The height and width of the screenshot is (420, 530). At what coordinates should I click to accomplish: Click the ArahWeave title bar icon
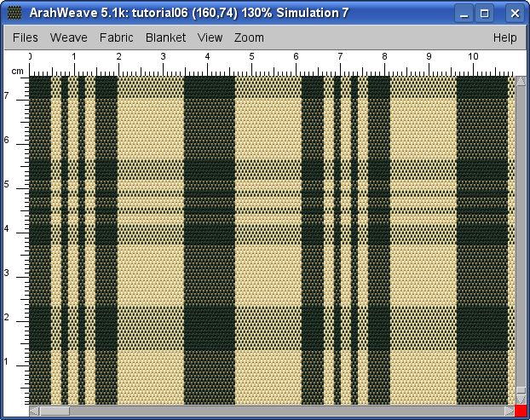tap(14, 13)
